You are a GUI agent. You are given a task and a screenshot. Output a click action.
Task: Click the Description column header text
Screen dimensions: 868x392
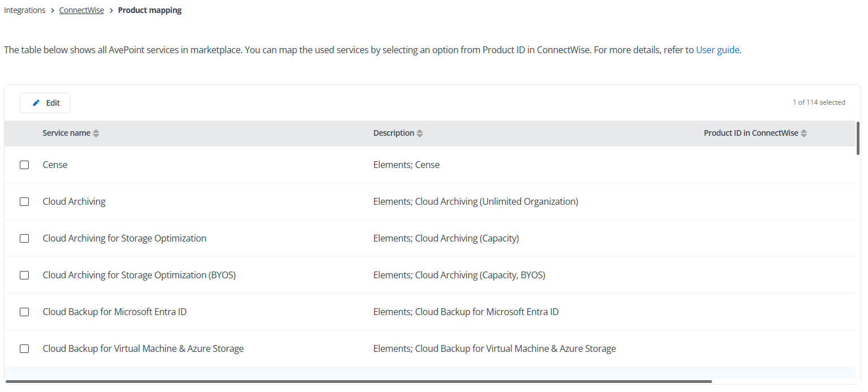[393, 133]
